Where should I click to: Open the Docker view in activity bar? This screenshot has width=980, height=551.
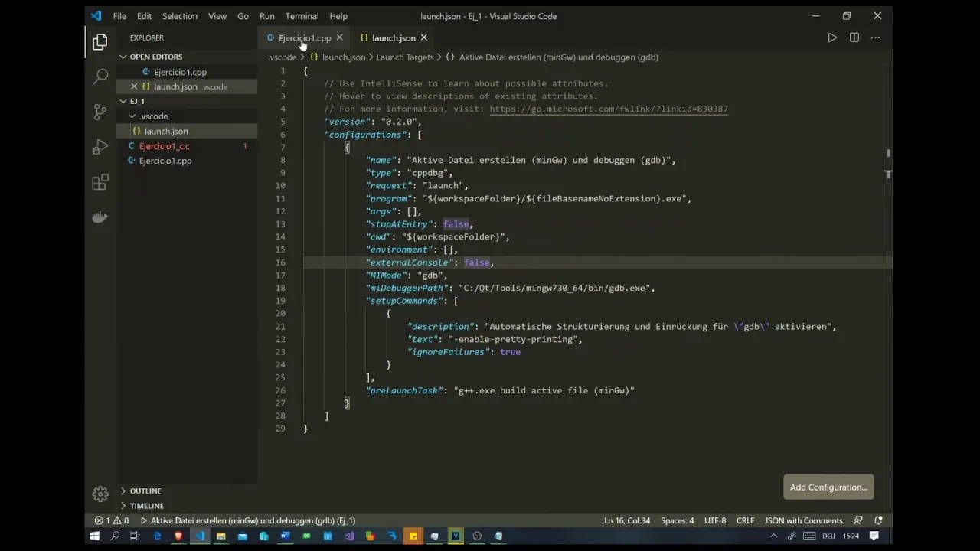100,217
